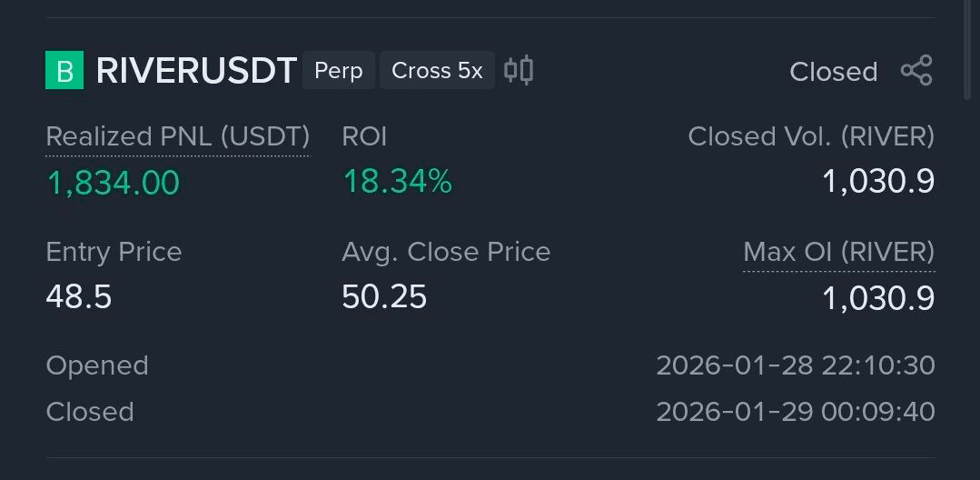Click the Cross 5x margin badge
Image resolution: width=980 pixels, height=480 pixels.
coord(437,71)
